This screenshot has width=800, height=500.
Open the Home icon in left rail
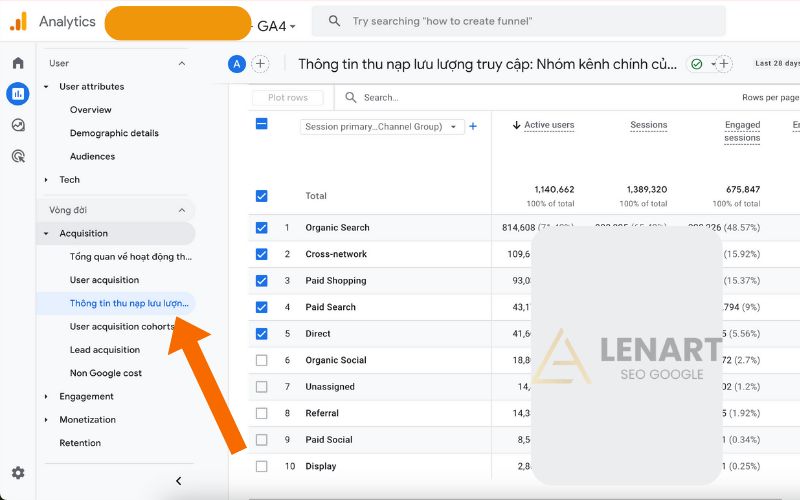click(x=18, y=63)
